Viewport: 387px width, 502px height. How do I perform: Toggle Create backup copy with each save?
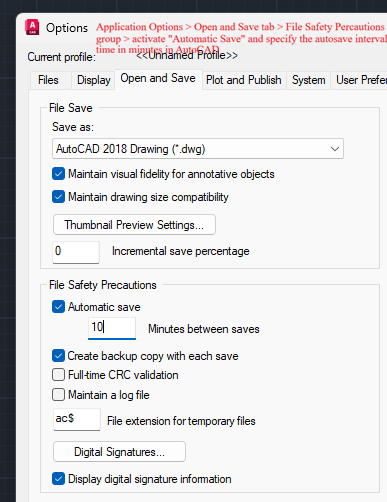coord(58,356)
